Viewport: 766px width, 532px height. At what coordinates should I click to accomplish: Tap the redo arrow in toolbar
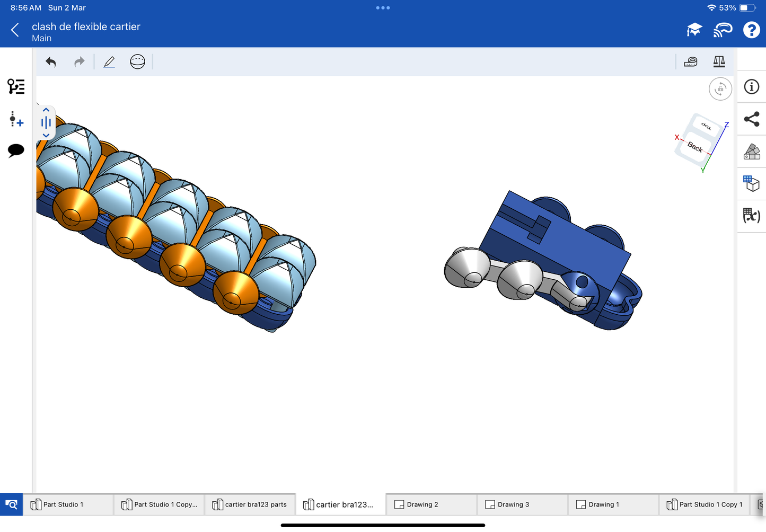point(79,62)
